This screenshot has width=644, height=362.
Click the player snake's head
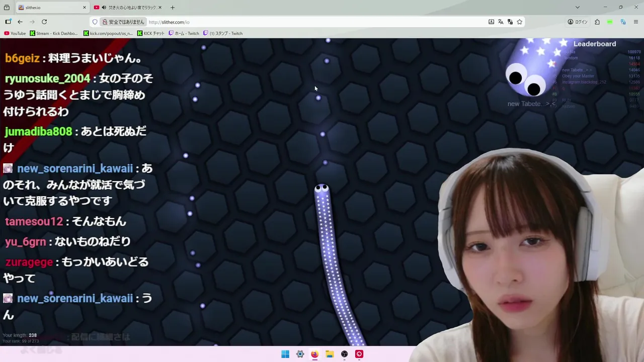(321, 189)
